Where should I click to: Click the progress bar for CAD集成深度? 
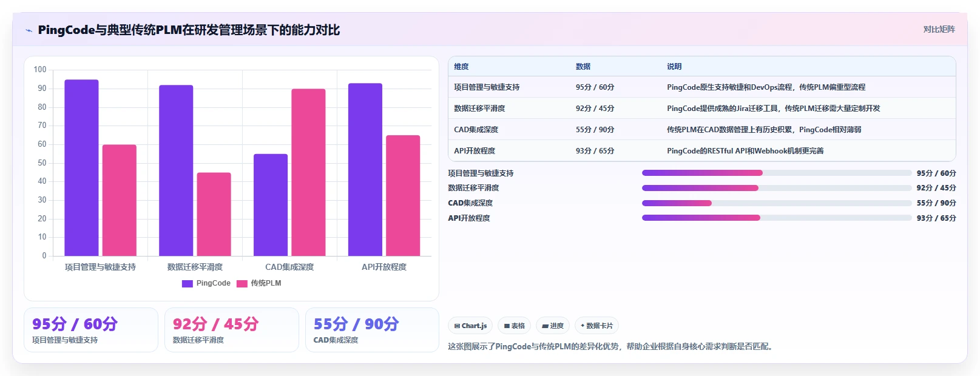[x=777, y=203]
